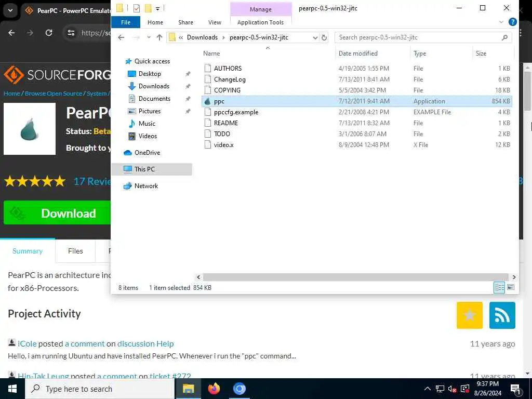The height and width of the screenshot is (399, 532).
Task: Click the green Download button
Action: pos(57,212)
